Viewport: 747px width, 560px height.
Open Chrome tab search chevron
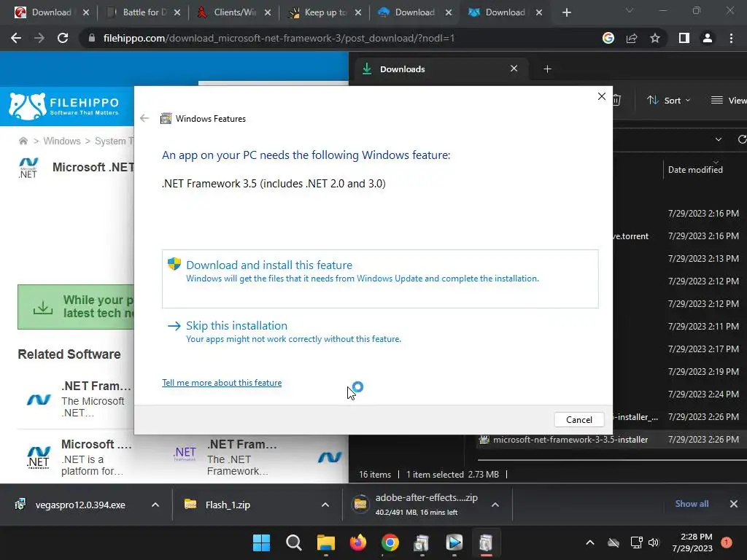click(x=630, y=10)
